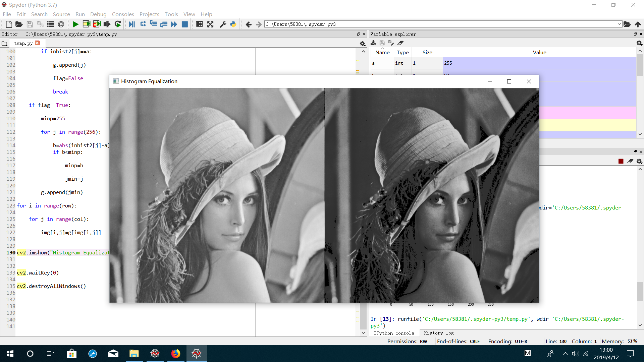Screen dimensions: 644x362
Task: Open Preferences with the wrench icon
Action: click(x=223, y=24)
